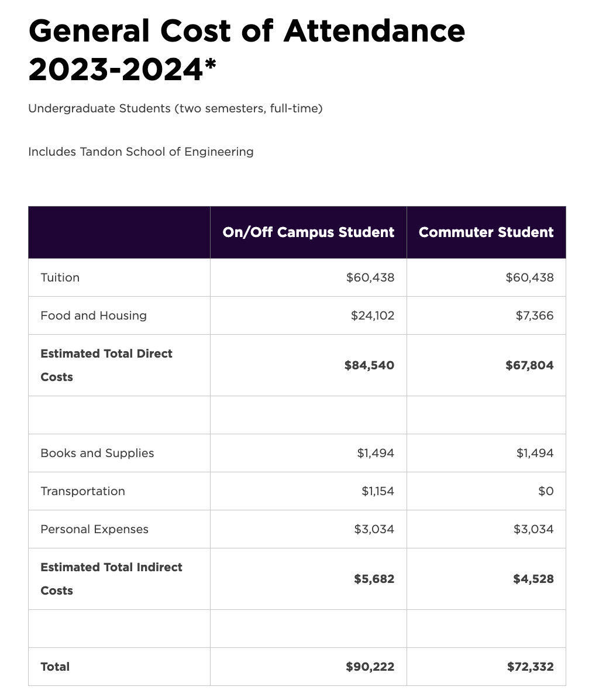This screenshot has width=599, height=700.
Task: Click the $72,332 commuter total amount
Action: (x=530, y=667)
